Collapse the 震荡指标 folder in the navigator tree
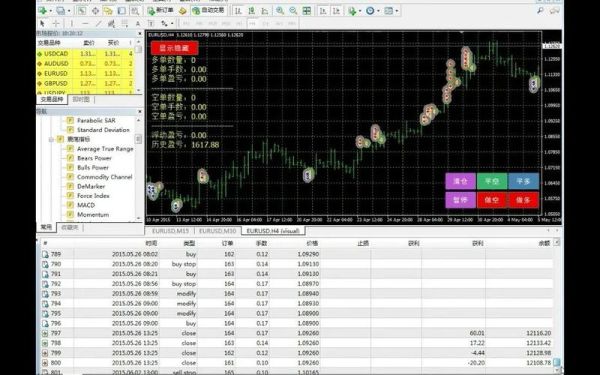This screenshot has height=375, width=600. (51, 140)
